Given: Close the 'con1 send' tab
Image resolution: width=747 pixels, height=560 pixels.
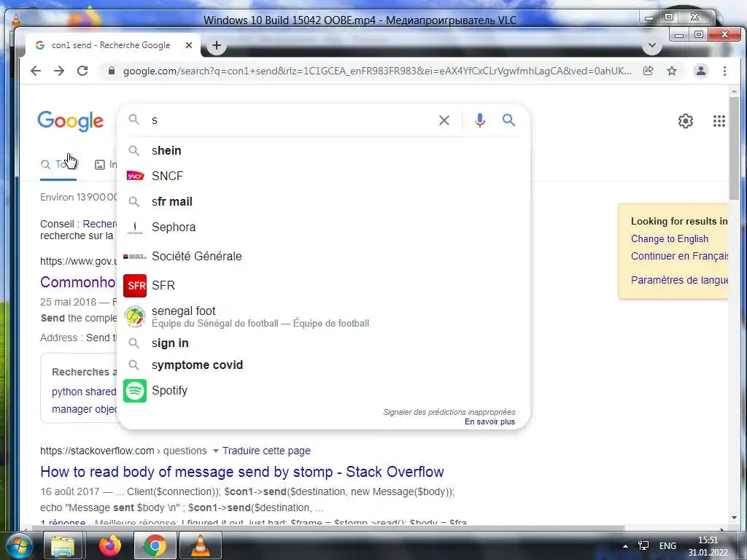Looking at the screenshot, I should point(189,45).
